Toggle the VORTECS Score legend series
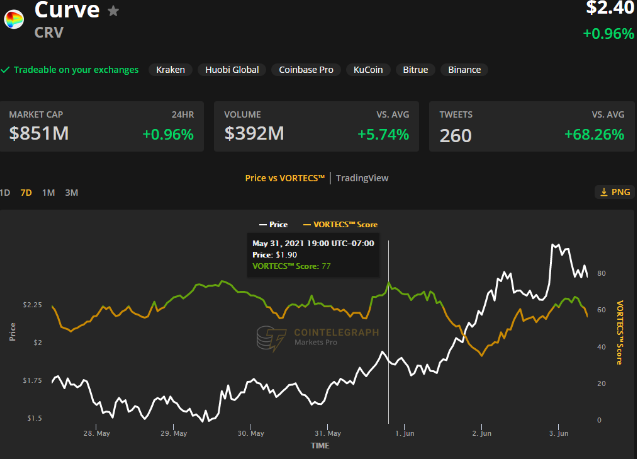This screenshot has height=459, width=637. (340, 224)
